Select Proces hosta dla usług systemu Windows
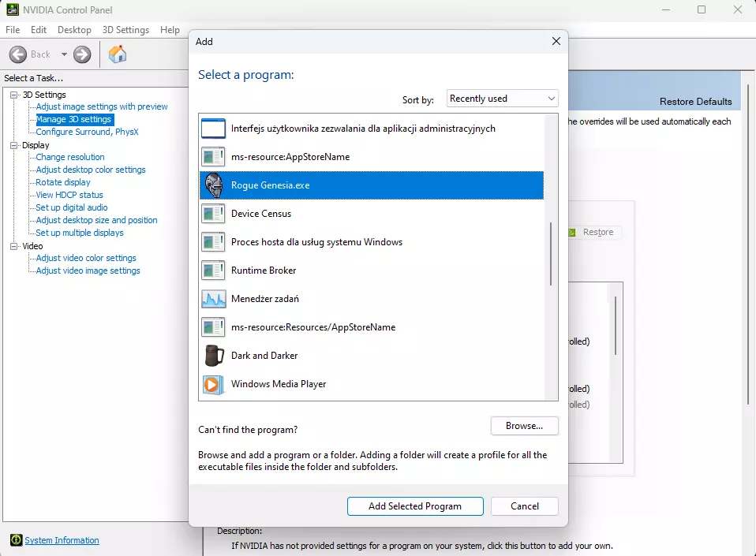 coord(372,242)
